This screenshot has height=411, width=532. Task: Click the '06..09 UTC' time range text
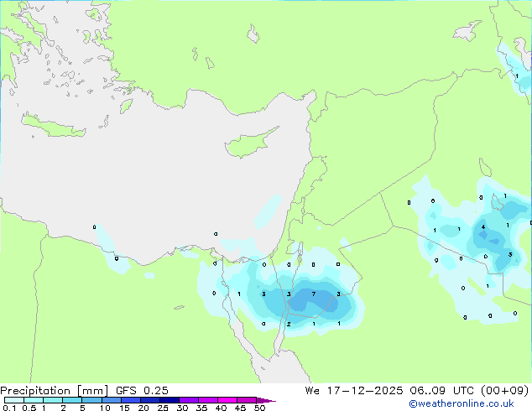(441, 391)
